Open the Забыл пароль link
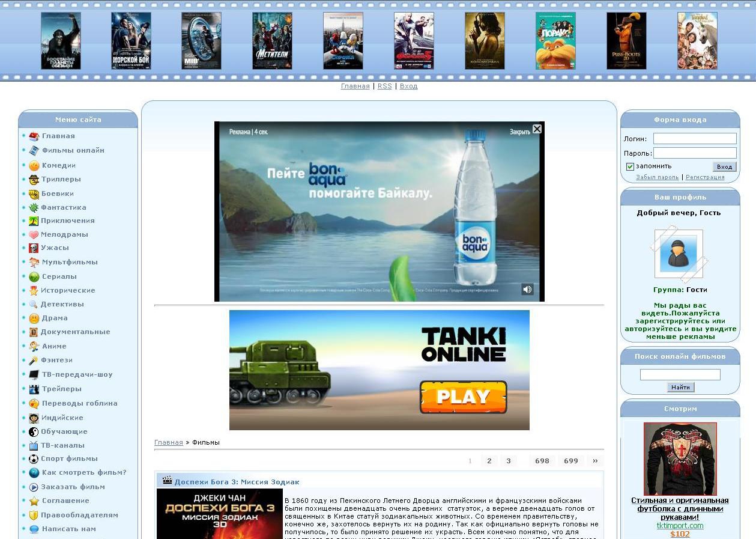756x539 pixels. coord(657,177)
